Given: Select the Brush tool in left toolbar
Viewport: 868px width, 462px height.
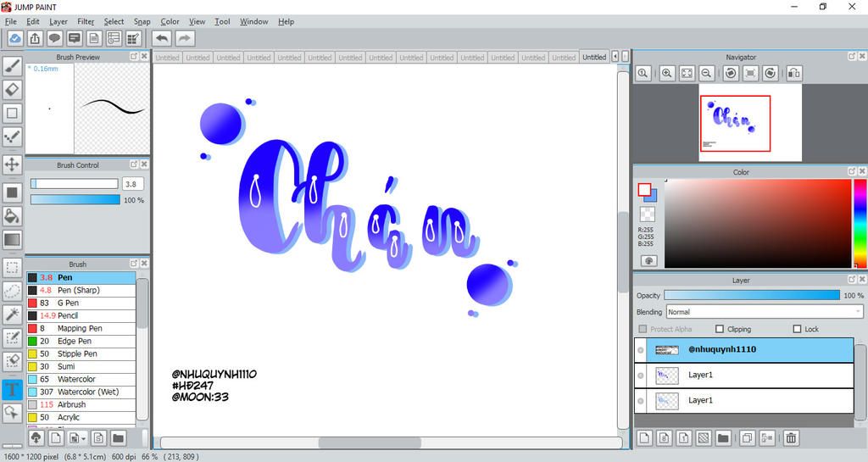Looking at the screenshot, I should (12, 66).
